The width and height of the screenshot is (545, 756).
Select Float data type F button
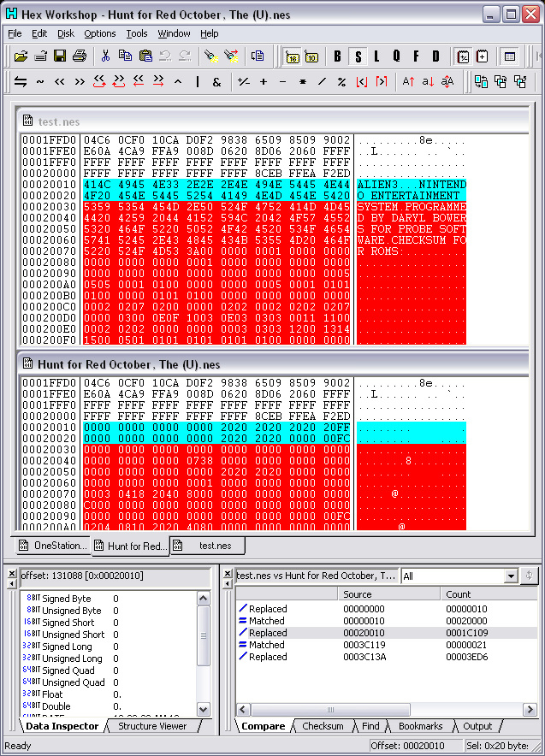(x=416, y=57)
